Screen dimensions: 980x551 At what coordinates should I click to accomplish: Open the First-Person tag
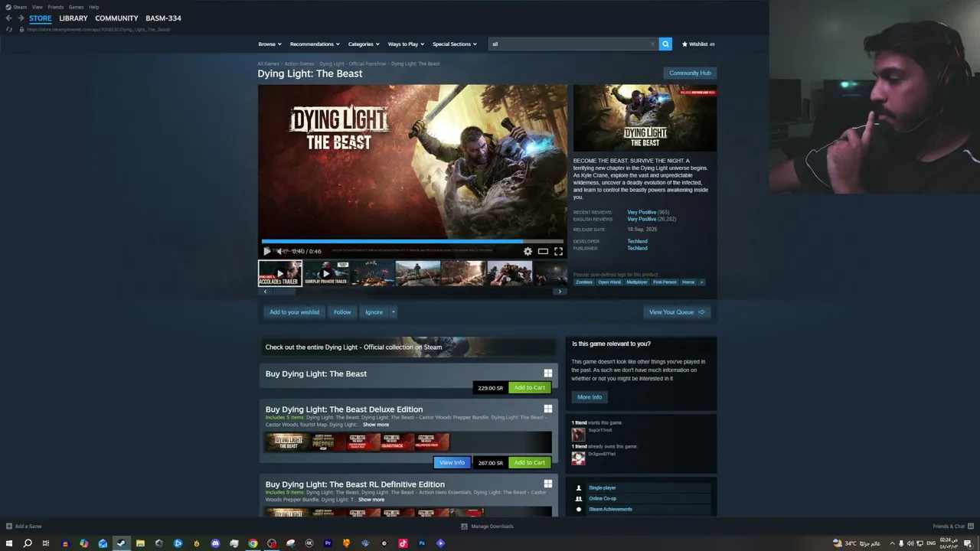[x=665, y=282]
